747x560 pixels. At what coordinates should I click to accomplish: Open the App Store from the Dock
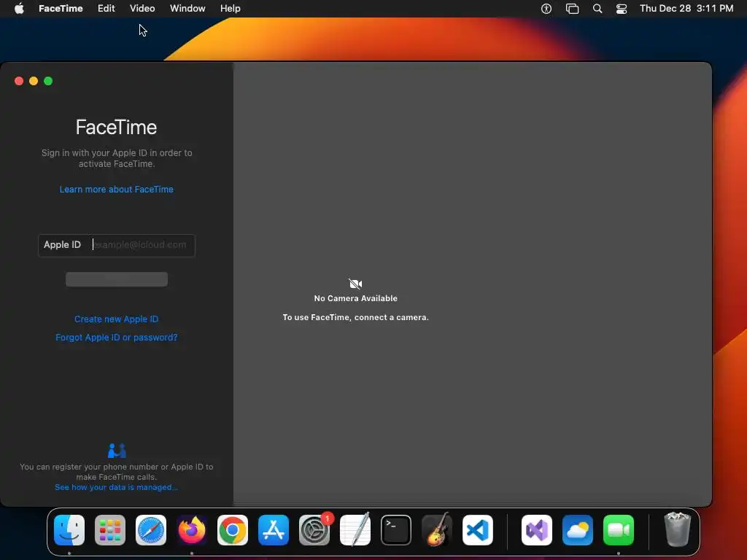point(274,530)
